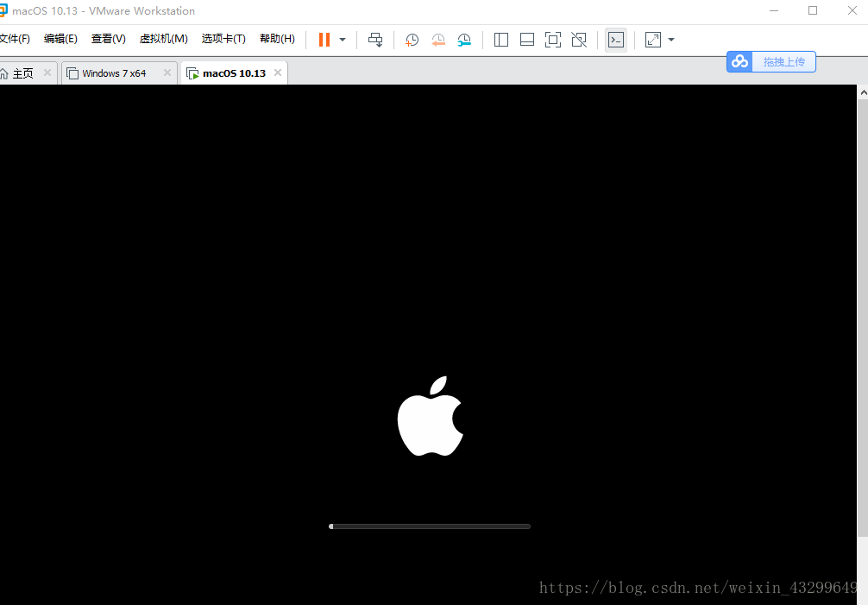Open the 查看(V) menu
868x605 pixels.
click(109, 39)
